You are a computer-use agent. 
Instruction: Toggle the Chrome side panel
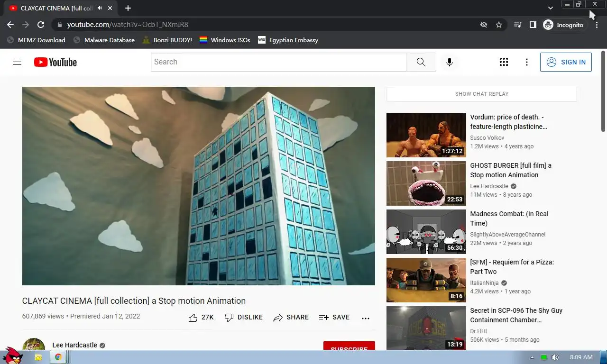coord(533,25)
